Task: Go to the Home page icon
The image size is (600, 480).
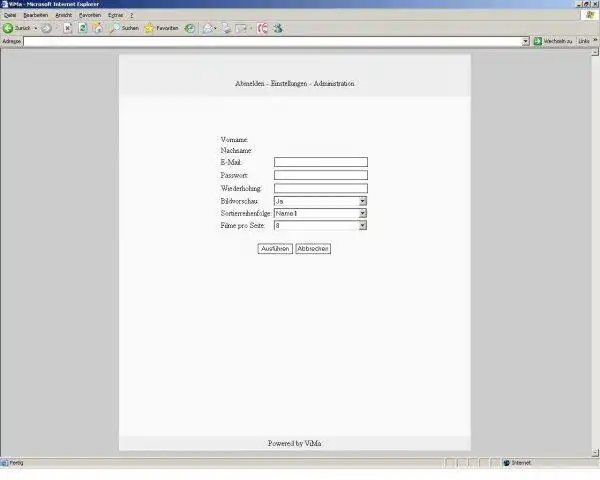Action: pyautogui.click(x=98, y=28)
